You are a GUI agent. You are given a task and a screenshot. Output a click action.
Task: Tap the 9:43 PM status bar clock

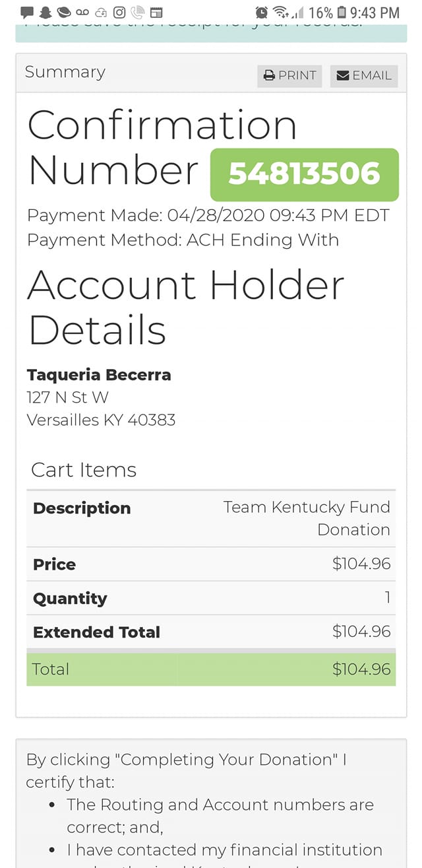[375, 13]
